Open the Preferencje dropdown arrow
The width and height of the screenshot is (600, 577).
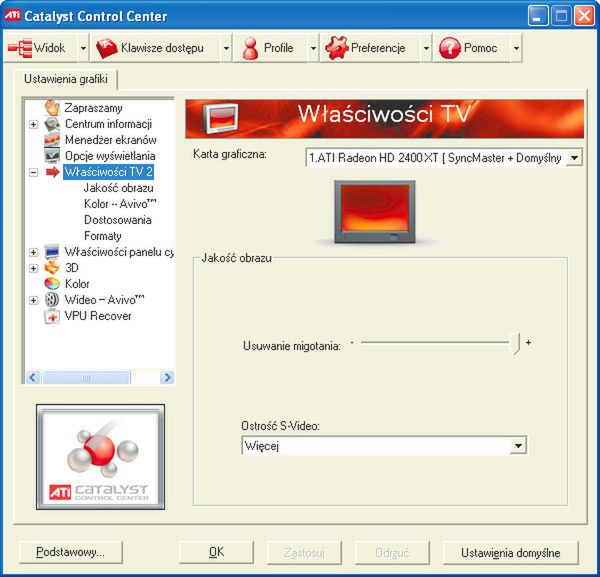426,48
